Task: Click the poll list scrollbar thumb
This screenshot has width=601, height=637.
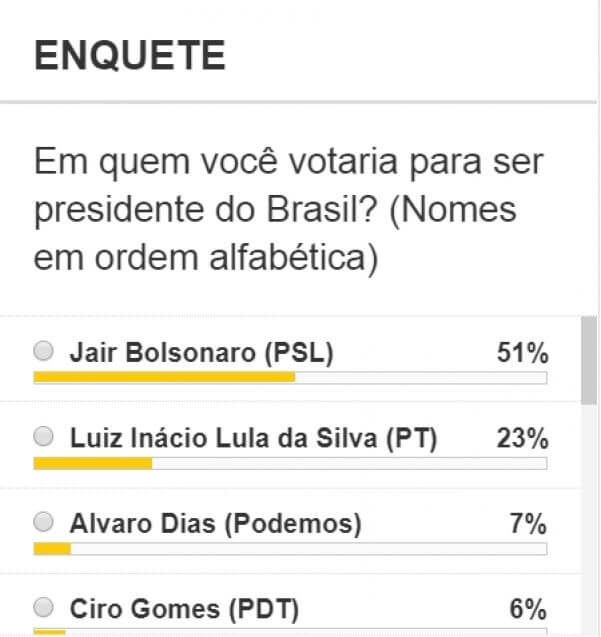Action: point(589,361)
